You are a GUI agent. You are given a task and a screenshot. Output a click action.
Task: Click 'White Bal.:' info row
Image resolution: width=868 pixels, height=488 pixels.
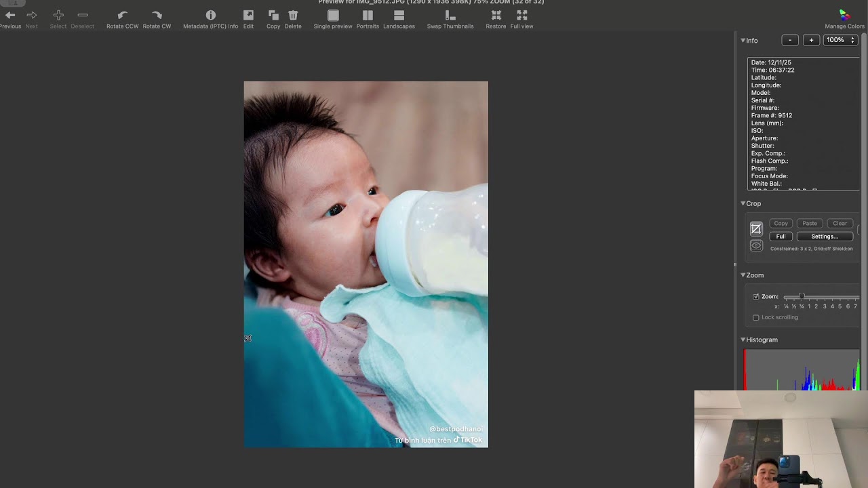767,184
